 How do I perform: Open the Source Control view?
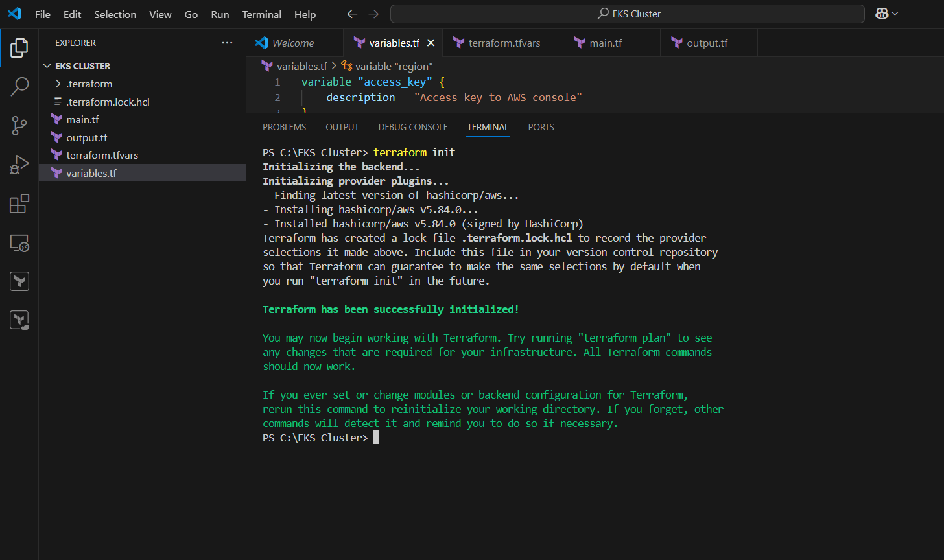19,126
